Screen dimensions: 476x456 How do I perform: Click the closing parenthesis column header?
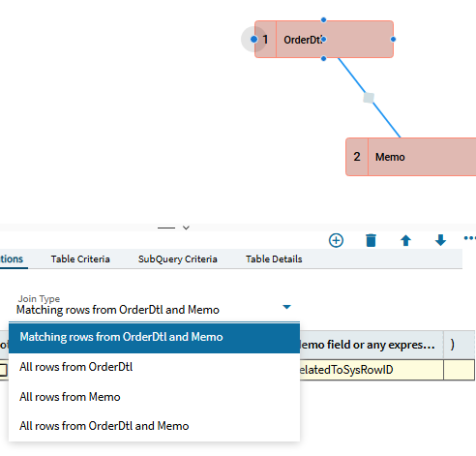pyautogui.click(x=459, y=345)
